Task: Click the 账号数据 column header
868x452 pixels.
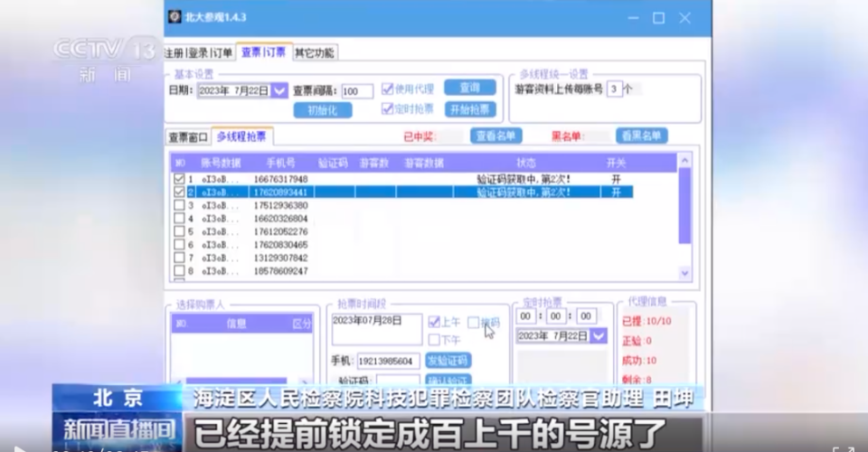Action: 221,163
